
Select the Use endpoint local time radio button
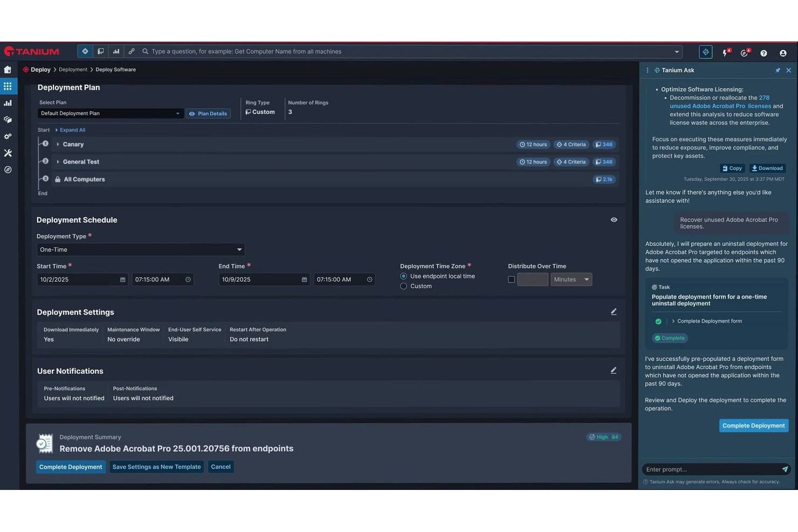click(403, 275)
